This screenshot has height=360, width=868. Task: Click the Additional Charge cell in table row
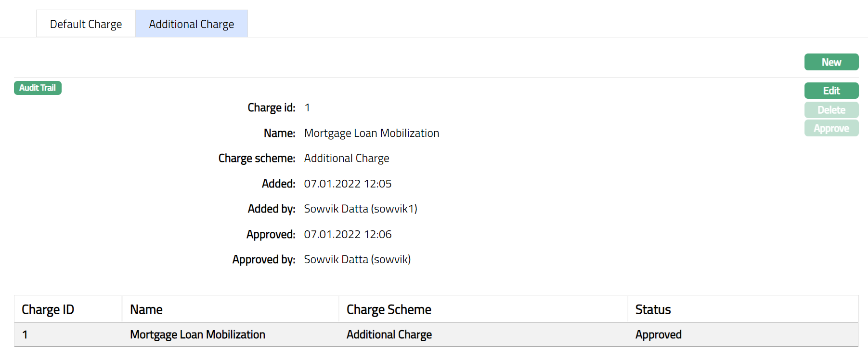point(389,334)
